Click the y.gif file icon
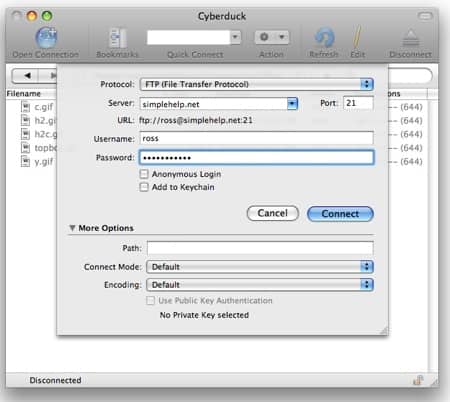This screenshot has height=402, width=450. coord(25,161)
